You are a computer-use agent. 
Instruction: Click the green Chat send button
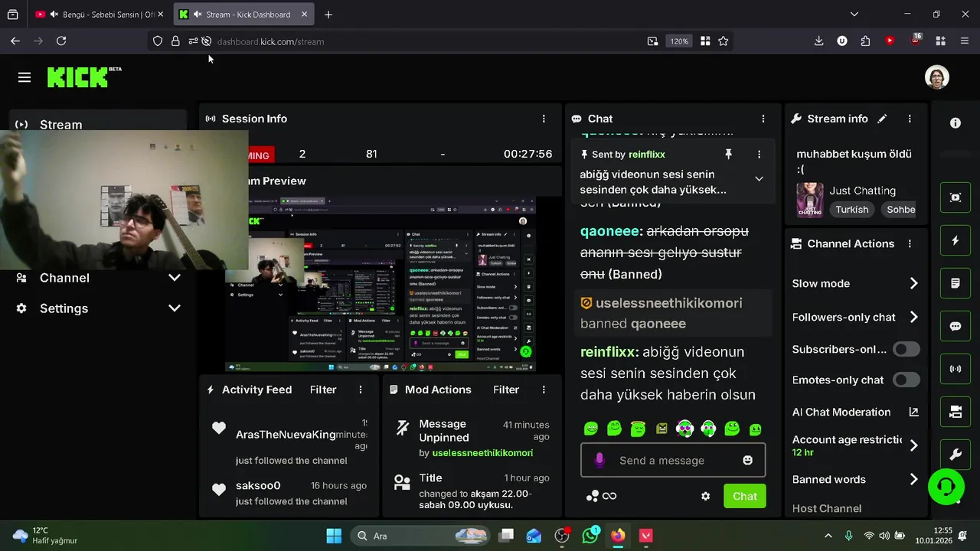[x=744, y=496]
